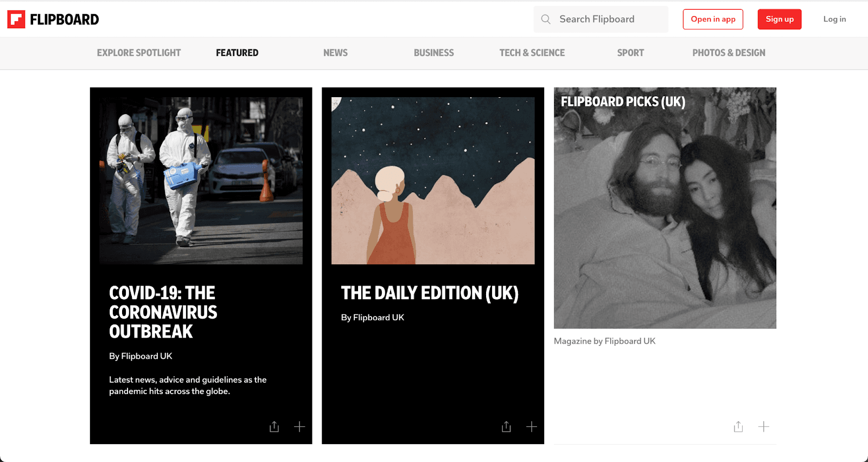
Task: Click the Sign up button
Action: pyautogui.click(x=780, y=20)
